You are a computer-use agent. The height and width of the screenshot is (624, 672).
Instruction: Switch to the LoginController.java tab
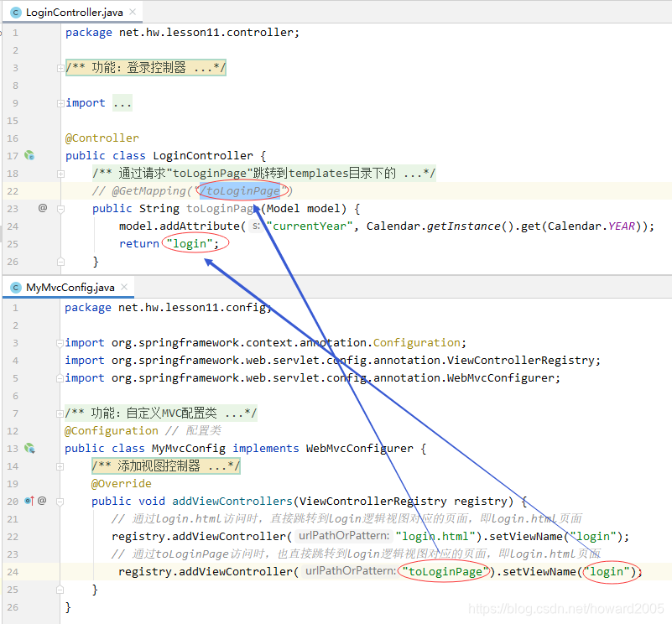click(74, 12)
